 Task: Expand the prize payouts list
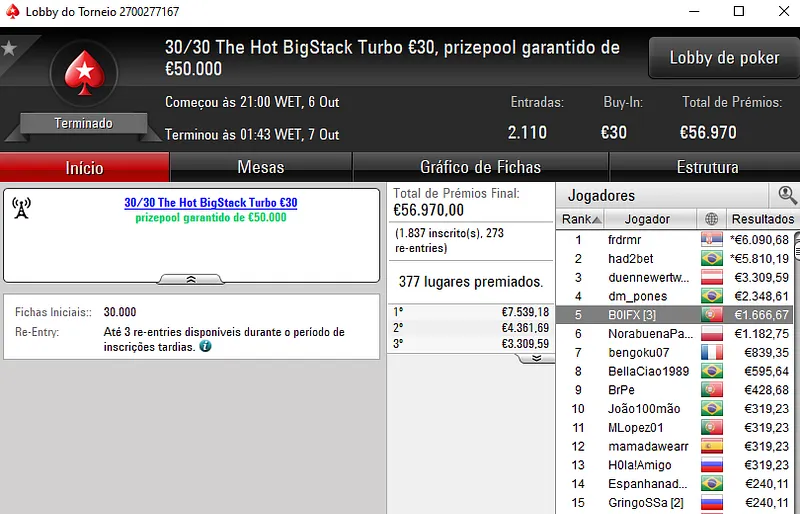[536, 357]
